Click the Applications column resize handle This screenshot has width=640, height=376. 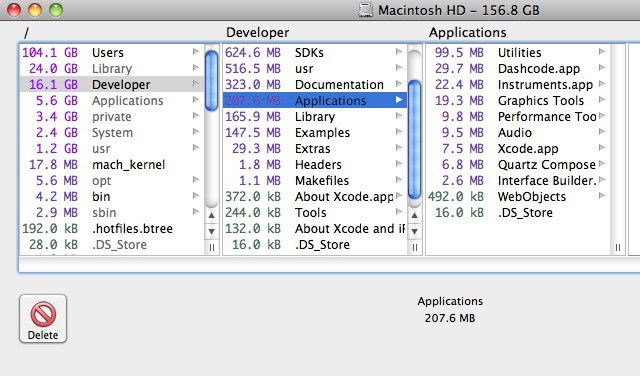[618, 247]
